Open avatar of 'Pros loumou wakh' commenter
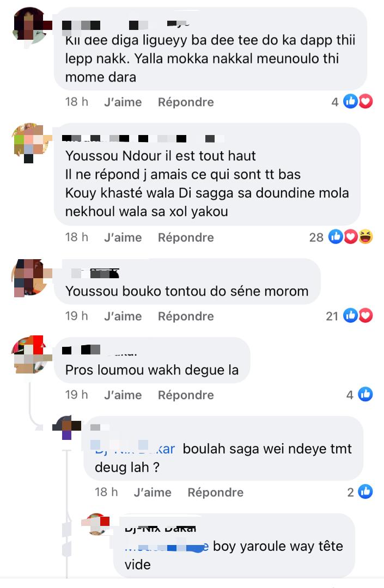 pyautogui.click(x=31, y=355)
